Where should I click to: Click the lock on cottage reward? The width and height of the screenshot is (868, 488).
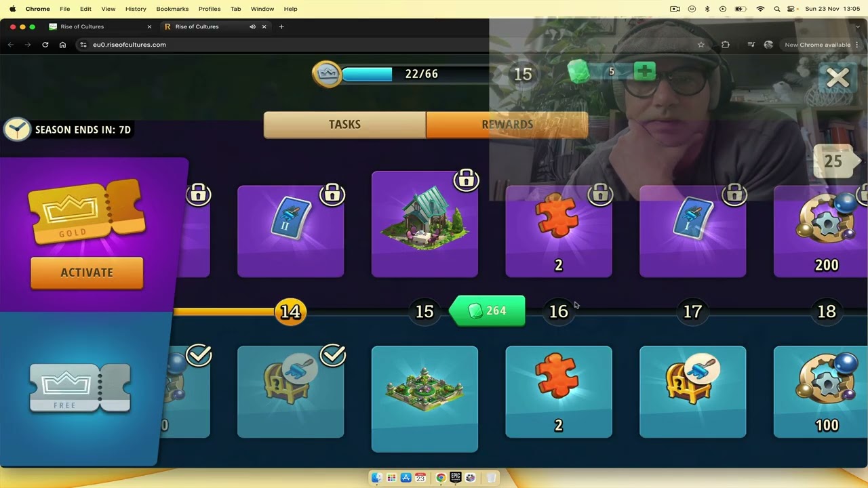pyautogui.click(x=466, y=180)
